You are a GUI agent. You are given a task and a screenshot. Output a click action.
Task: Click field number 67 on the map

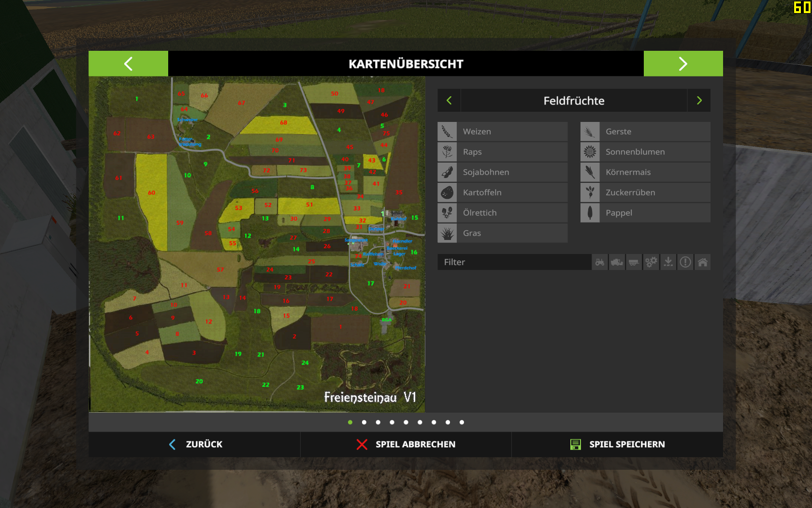coord(241,103)
